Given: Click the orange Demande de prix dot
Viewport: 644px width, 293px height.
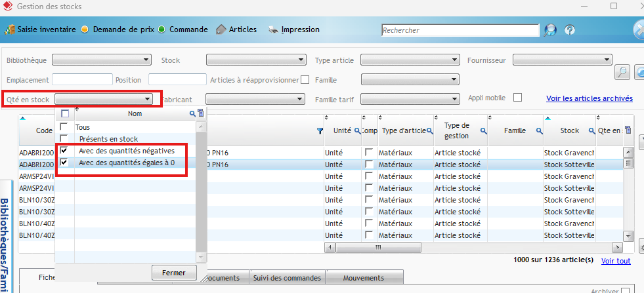Looking at the screenshot, I should pos(85,29).
